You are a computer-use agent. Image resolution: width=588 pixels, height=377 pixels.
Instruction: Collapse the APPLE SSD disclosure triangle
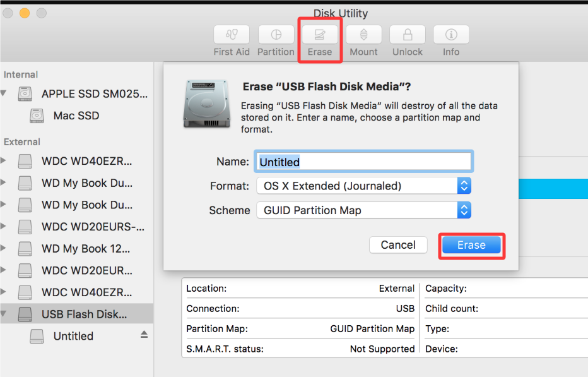click(x=4, y=93)
